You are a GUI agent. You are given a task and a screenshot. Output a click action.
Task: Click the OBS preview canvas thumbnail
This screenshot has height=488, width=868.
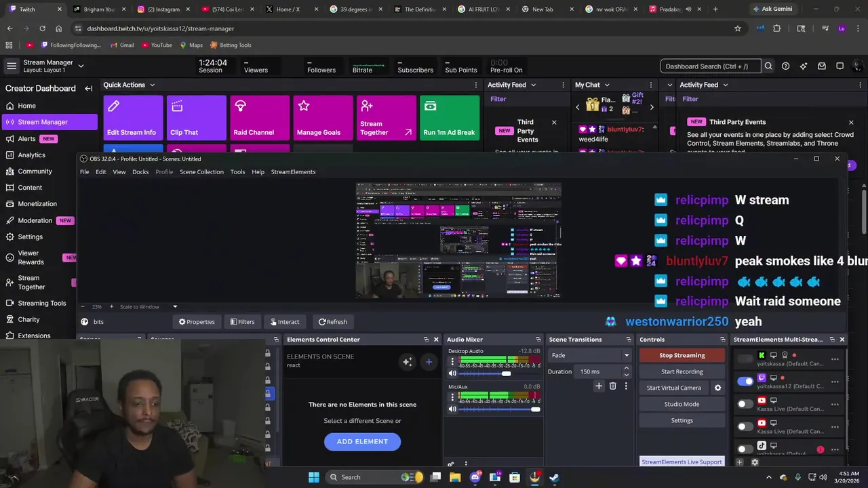[x=458, y=241]
